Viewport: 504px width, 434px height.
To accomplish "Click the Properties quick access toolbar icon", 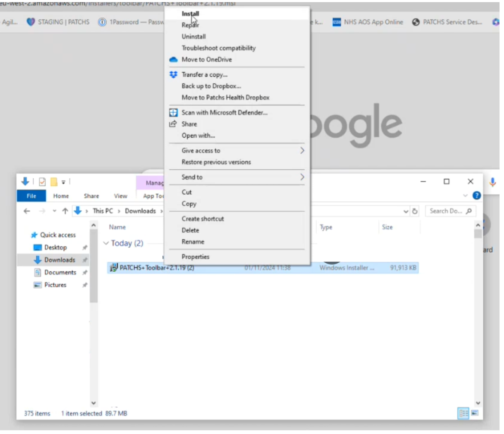I will click(42, 182).
